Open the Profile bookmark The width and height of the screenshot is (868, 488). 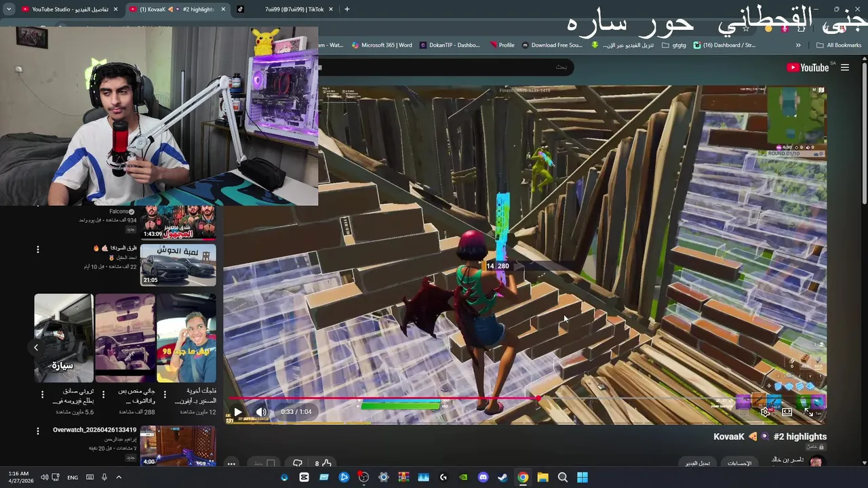click(501, 45)
